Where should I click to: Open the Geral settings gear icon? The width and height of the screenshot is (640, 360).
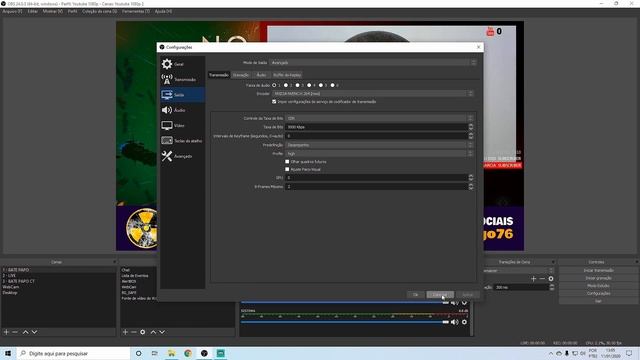click(x=167, y=64)
